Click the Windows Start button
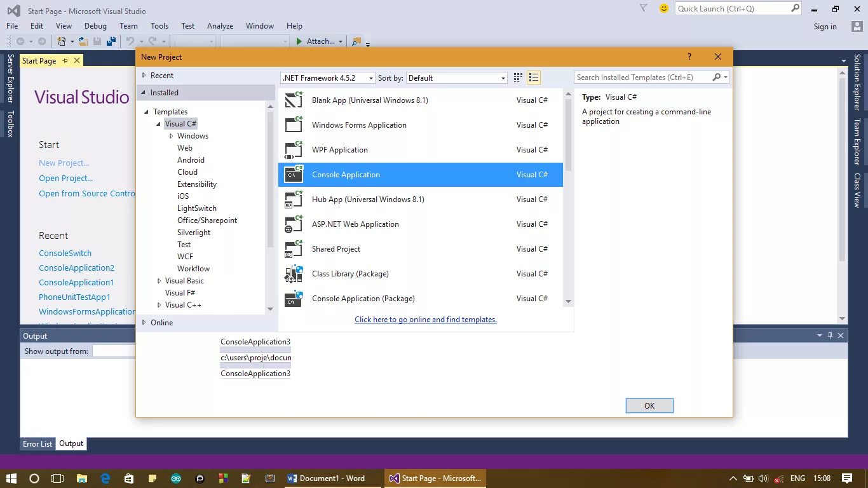 (x=11, y=478)
